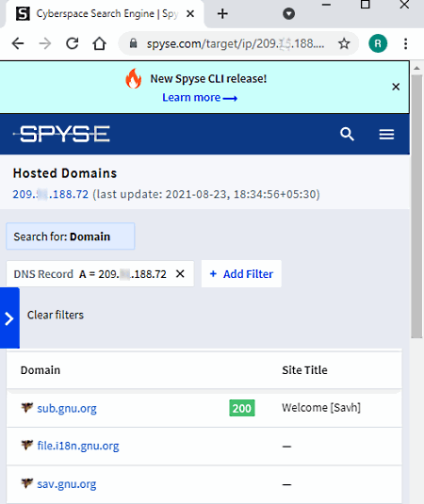Viewport: 424px width, 504px height.
Task: Go back to the previous page
Action: pos(18,43)
